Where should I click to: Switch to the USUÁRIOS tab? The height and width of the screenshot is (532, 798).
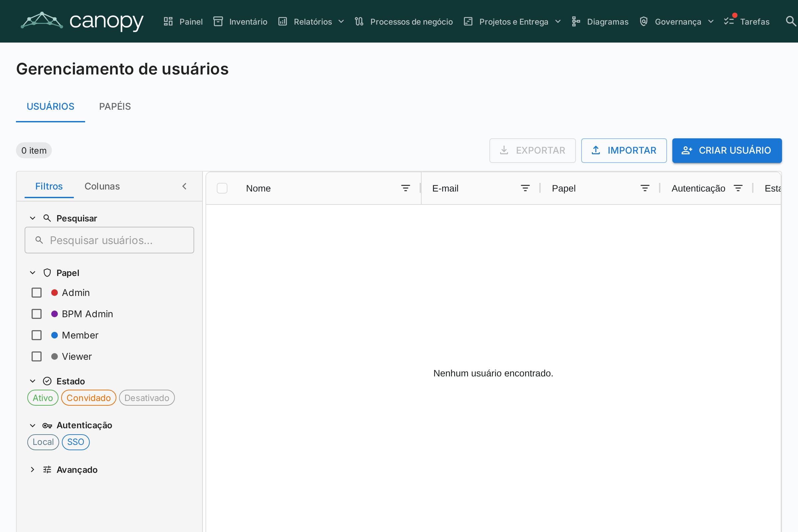click(x=51, y=106)
